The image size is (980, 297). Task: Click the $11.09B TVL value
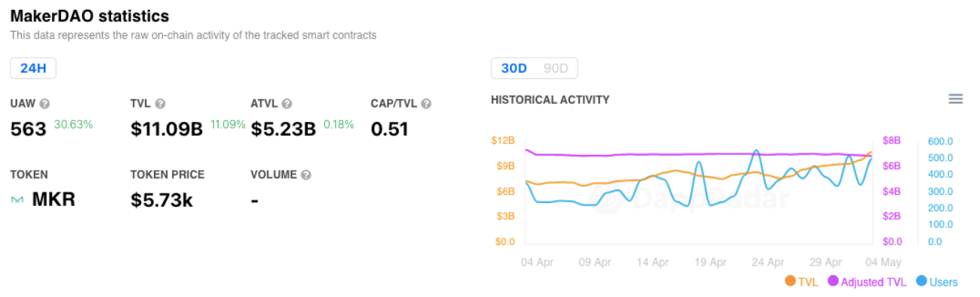coord(167,129)
